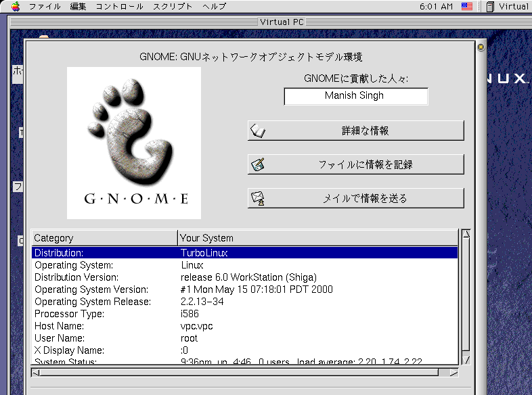
Task: Click the list's scroll up arrow
Action: (x=466, y=234)
